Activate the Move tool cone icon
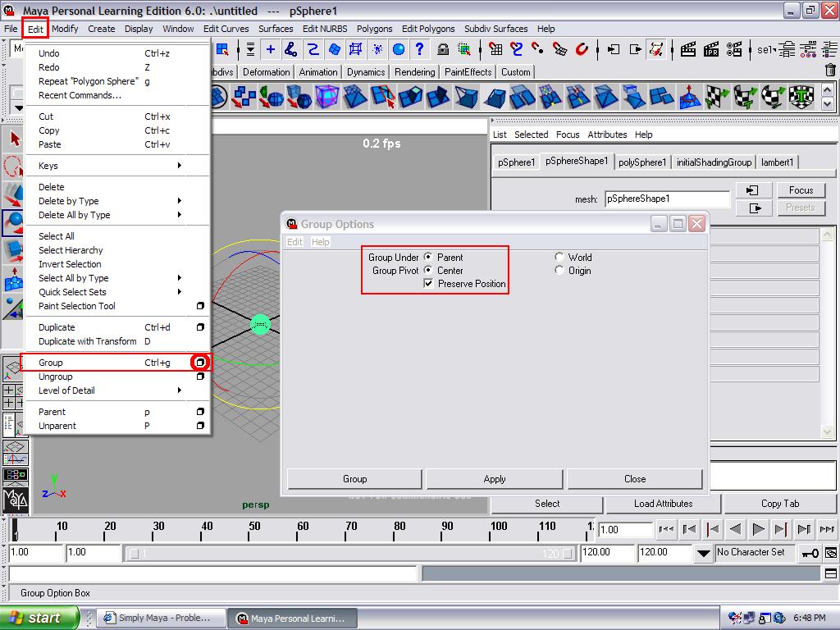 coord(13,194)
